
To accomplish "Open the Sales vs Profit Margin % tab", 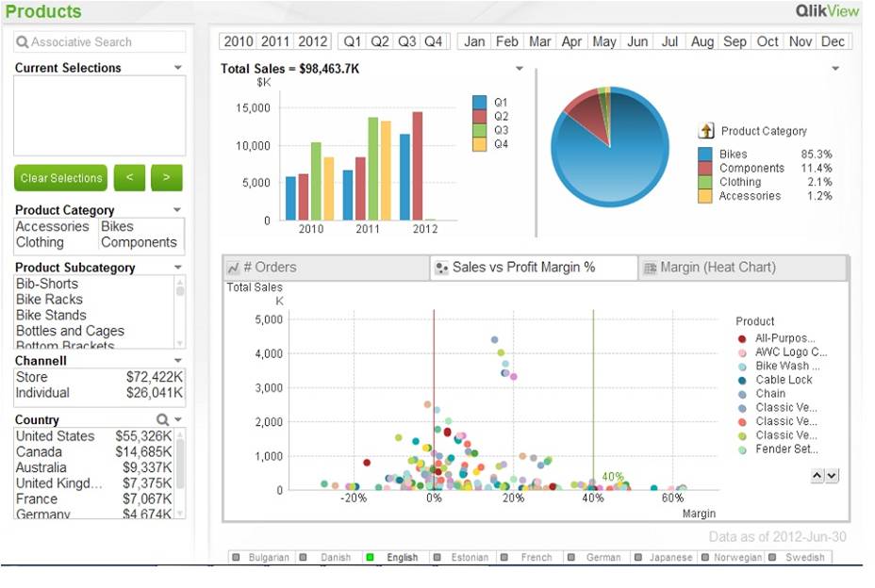I will tap(523, 268).
